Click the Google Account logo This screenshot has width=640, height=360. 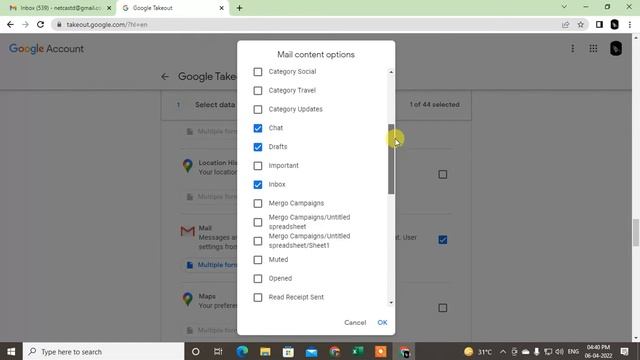click(x=47, y=49)
